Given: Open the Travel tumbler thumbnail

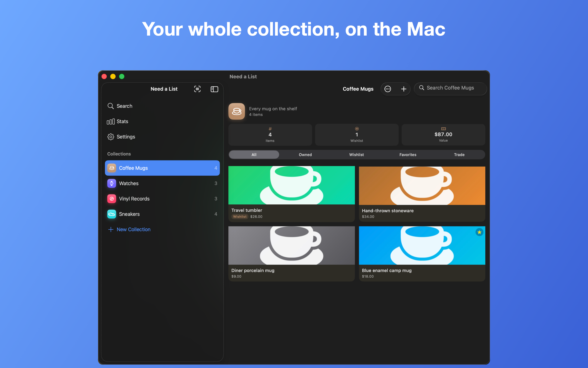Looking at the screenshot, I should pyautogui.click(x=291, y=185).
